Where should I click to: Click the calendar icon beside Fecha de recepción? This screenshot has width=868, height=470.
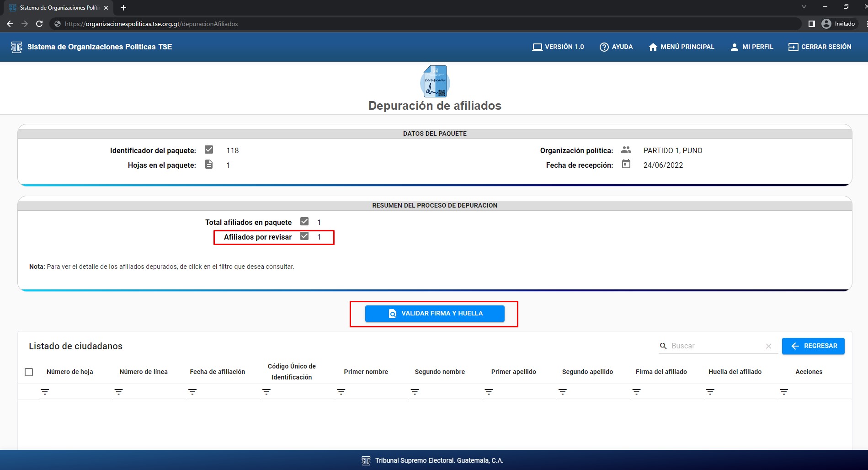point(626,164)
